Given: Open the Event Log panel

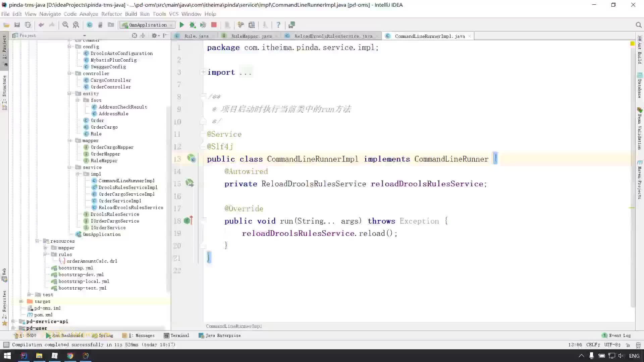Looking at the screenshot, I should coord(616,336).
